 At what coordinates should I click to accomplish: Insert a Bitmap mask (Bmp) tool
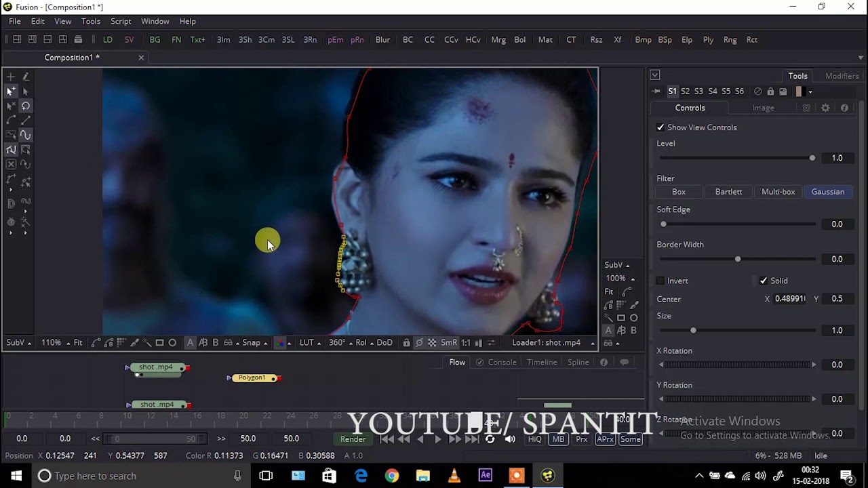coord(643,40)
